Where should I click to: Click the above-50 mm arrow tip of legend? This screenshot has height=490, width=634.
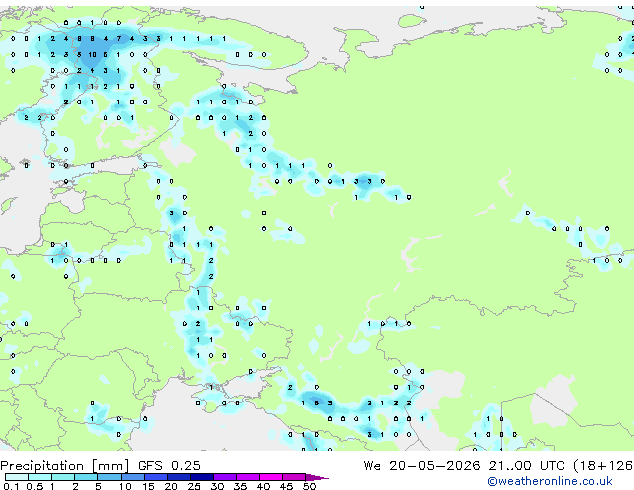(x=317, y=477)
